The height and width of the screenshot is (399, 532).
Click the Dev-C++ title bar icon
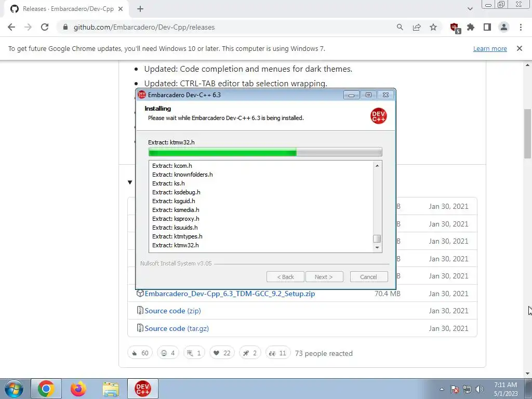pos(142,95)
